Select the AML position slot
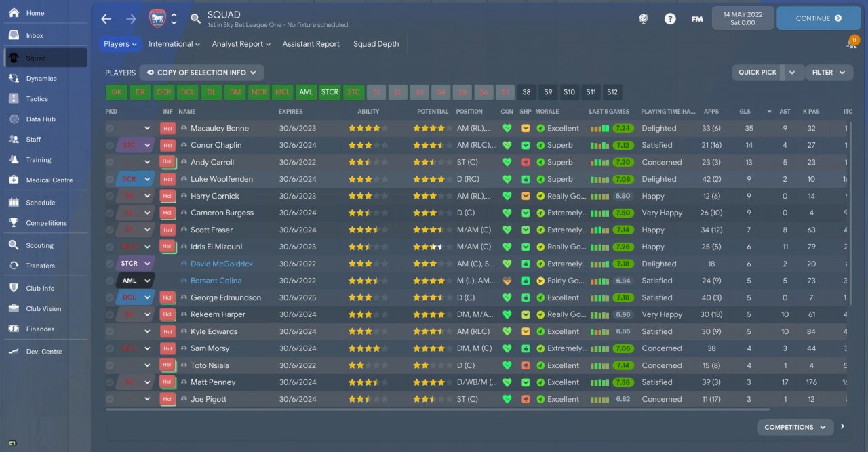868x452 pixels. pos(307,92)
